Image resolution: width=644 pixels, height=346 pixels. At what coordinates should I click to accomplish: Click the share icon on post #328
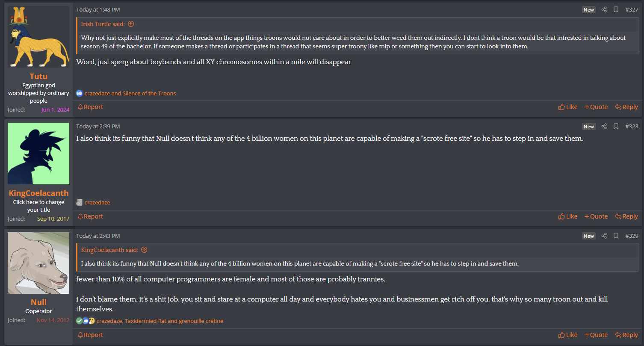pyautogui.click(x=604, y=126)
